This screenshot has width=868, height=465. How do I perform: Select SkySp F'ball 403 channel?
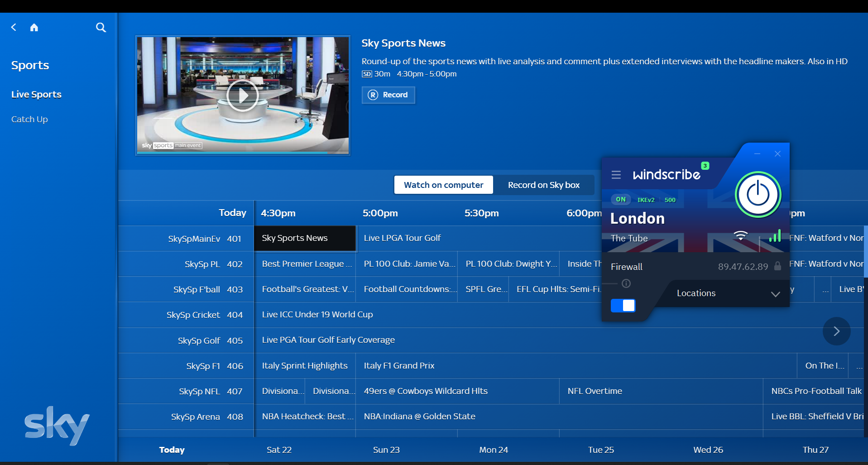tap(186, 289)
